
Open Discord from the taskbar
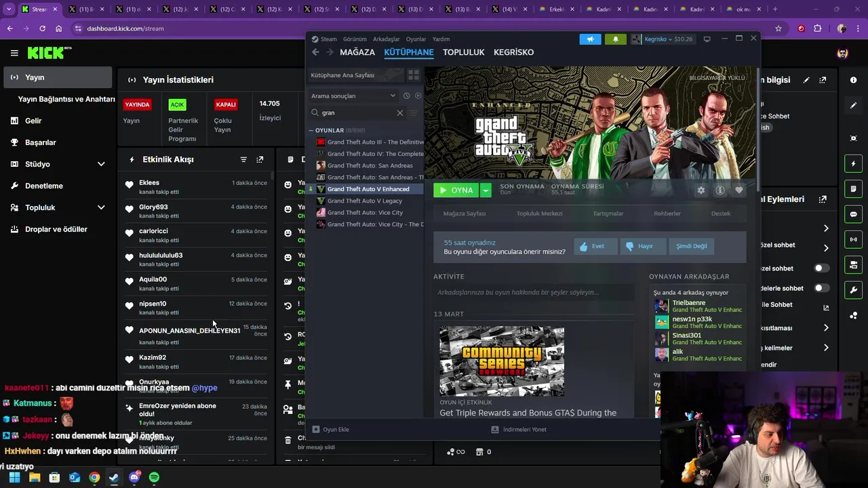(x=134, y=477)
